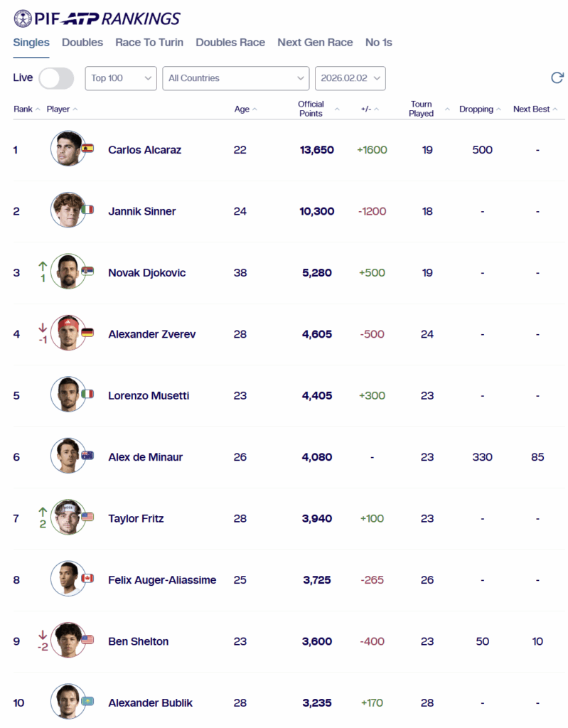Image resolution: width=568 pixels, height=728 pixels.
Task: Switch to the Doubles tab
Action: 82,43
